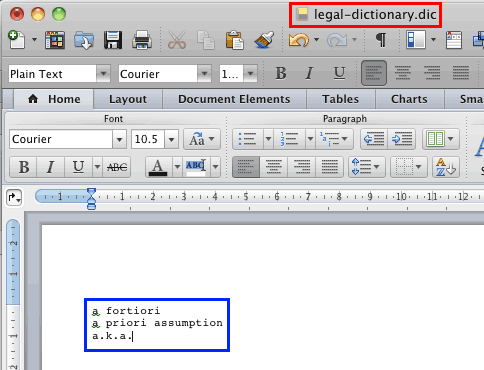Image resolution: width=484 pixels, height=370 pixels.
Task: Click the 10.5 font size field
Action: [148, 139]
